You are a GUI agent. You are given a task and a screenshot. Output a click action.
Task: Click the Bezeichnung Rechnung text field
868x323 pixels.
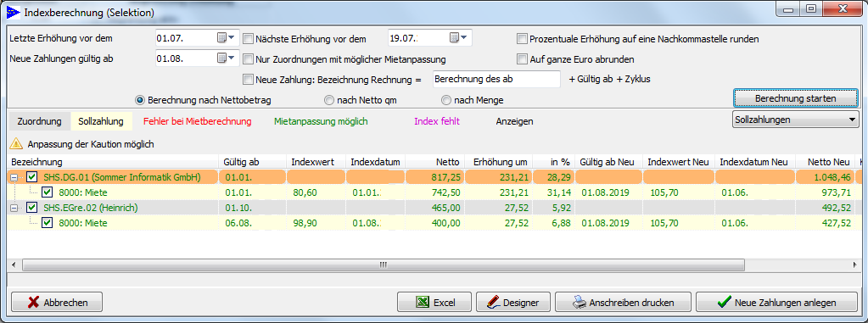[x=496, y=79]
